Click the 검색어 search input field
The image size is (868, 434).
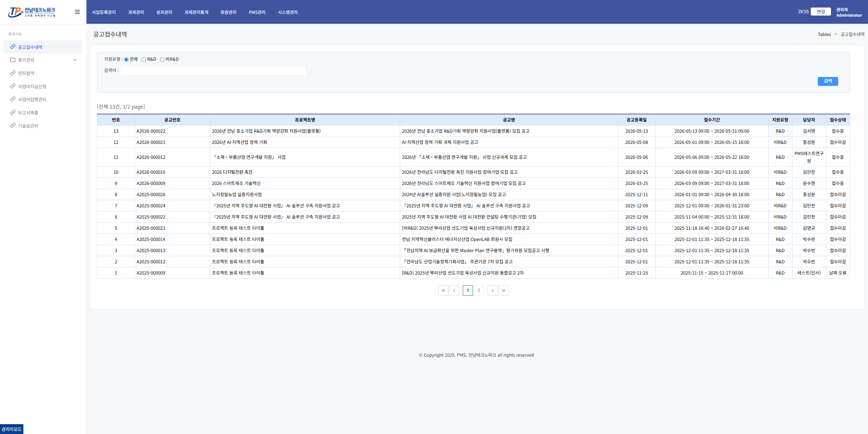coord(213,71)
